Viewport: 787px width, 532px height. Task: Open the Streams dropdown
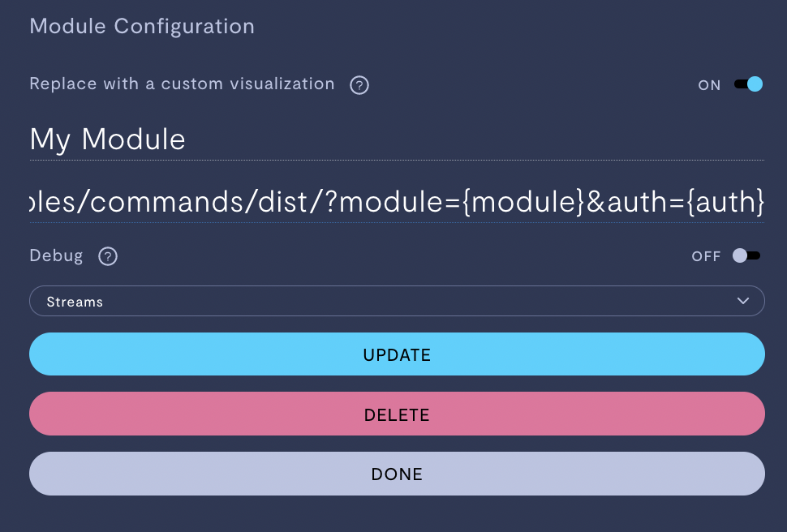[397, 301]
